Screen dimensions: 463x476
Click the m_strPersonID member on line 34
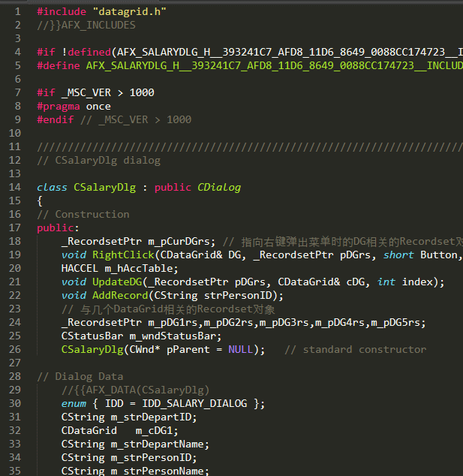[x=151, y=458]
